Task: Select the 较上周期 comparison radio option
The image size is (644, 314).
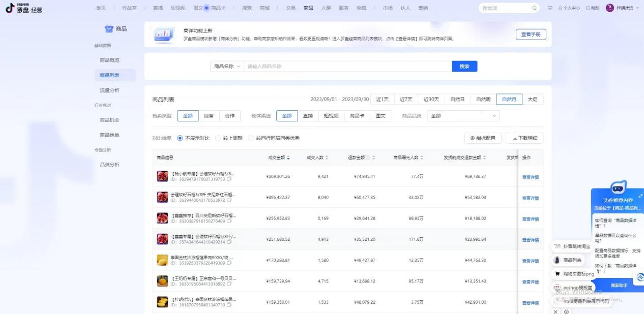Action: pos(217,138)
